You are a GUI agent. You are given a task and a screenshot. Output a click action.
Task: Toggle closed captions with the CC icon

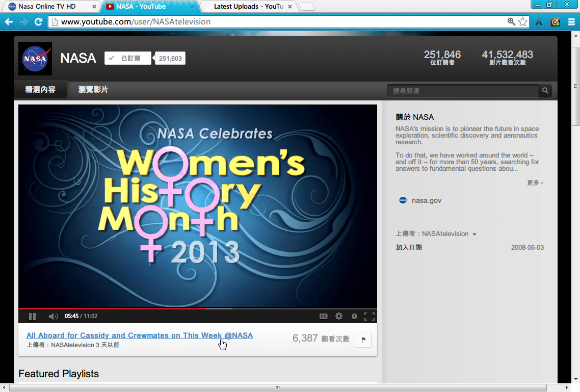323,316
